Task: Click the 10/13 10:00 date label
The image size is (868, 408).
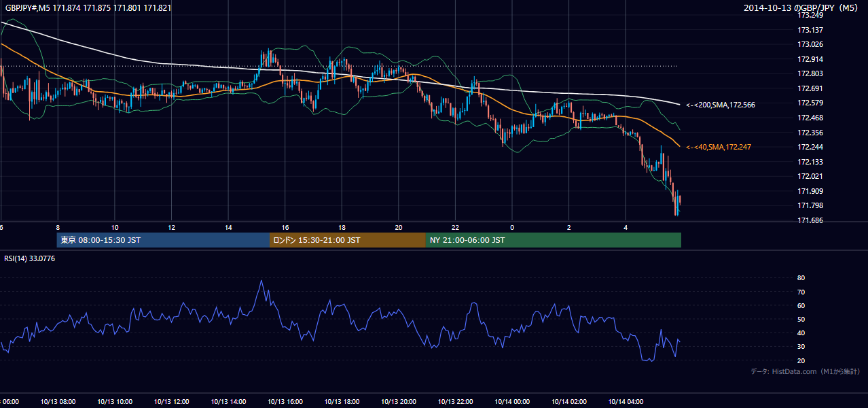Action: tap(115, 401)
